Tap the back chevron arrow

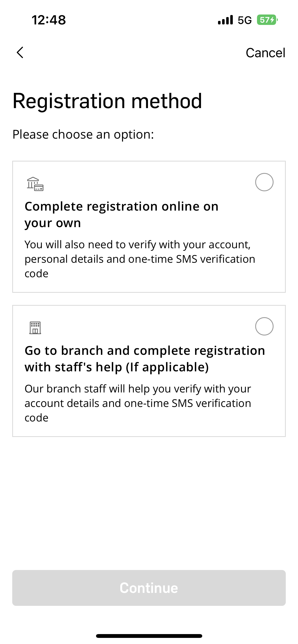point(20,53)
